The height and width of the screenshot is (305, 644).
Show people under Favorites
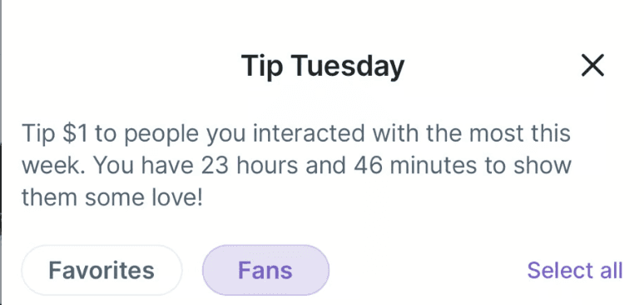[x=102, y=271]
